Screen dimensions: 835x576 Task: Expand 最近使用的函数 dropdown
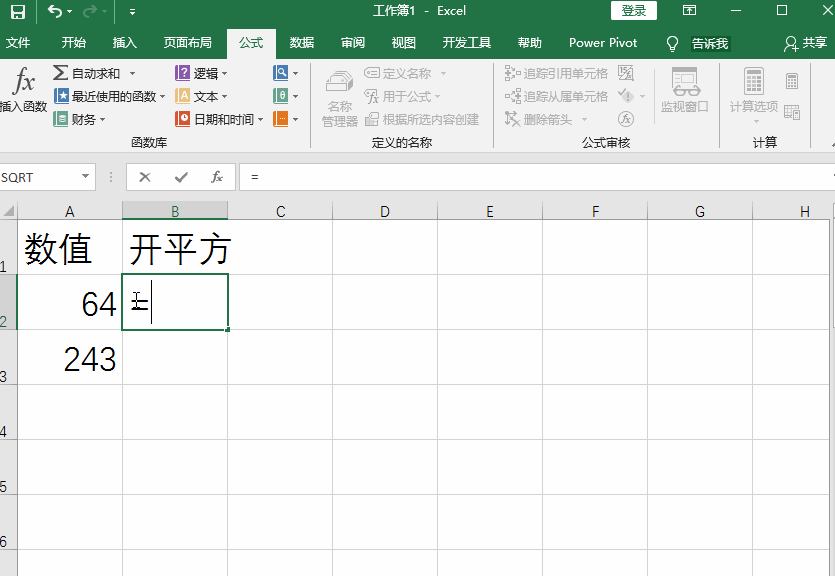tap(163, 96)
